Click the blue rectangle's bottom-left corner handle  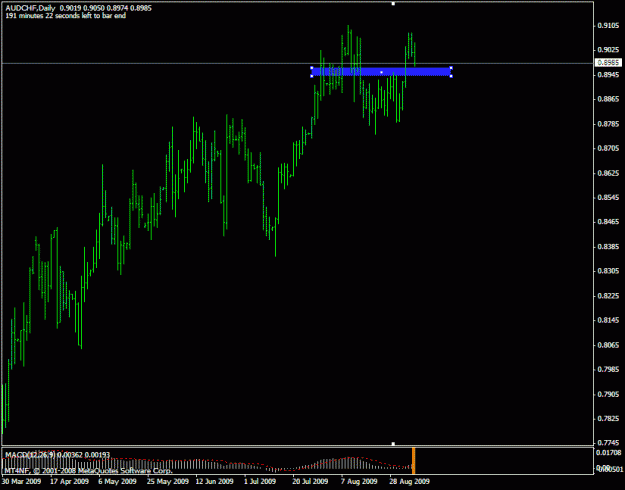pyautogui.click(x=312, y=76)
